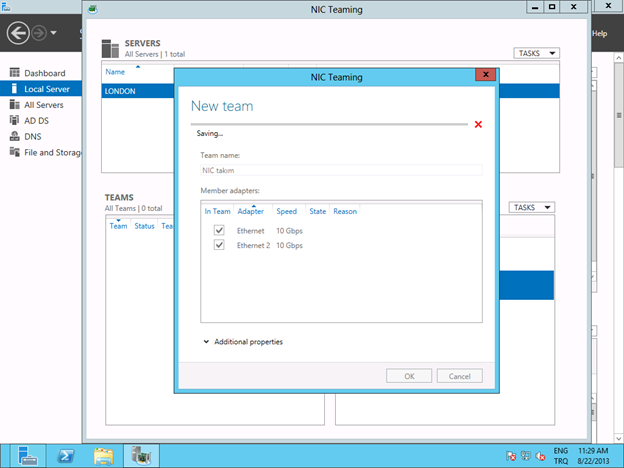Image resolution: width=624 pixels, height=468 pixels.
Task: Sort adapters by Speed column header
Action: click(287, 211)
